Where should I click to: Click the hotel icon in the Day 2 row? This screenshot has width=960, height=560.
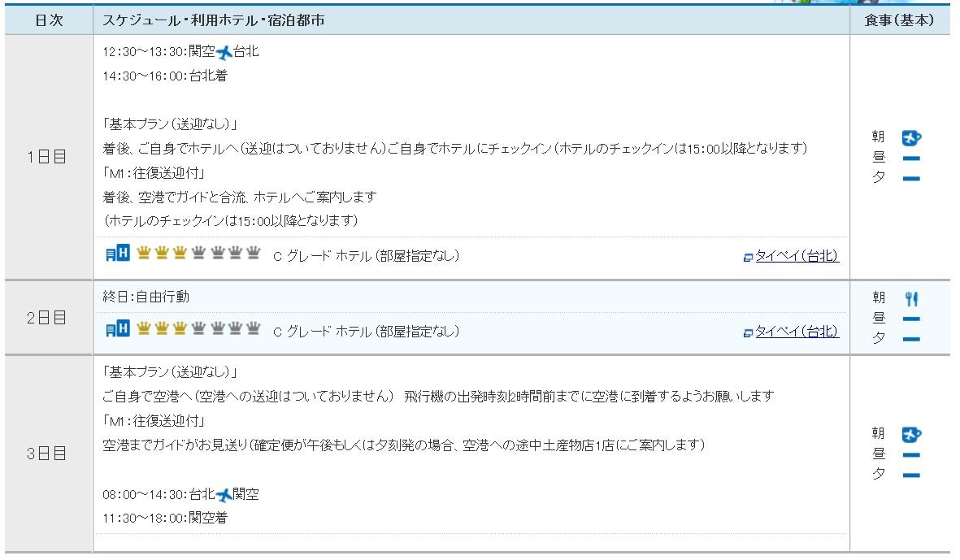(118, 329)
